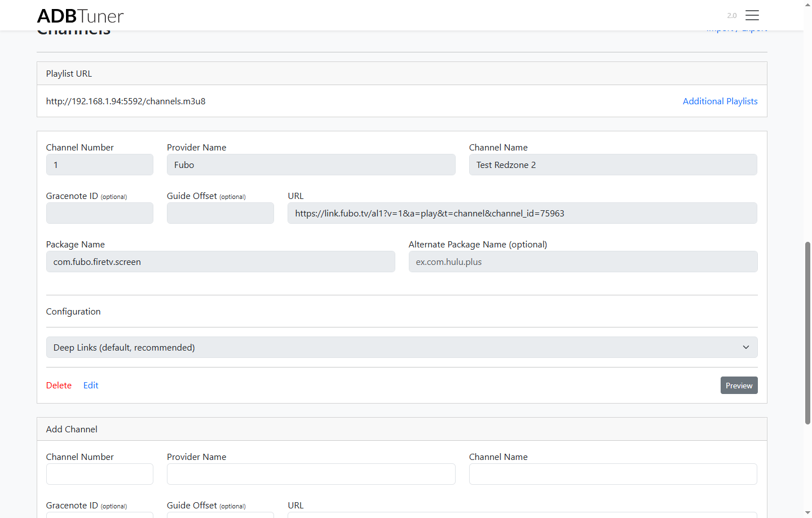Select the playlist URL text
812x518 pixels.
click(126, 101)
